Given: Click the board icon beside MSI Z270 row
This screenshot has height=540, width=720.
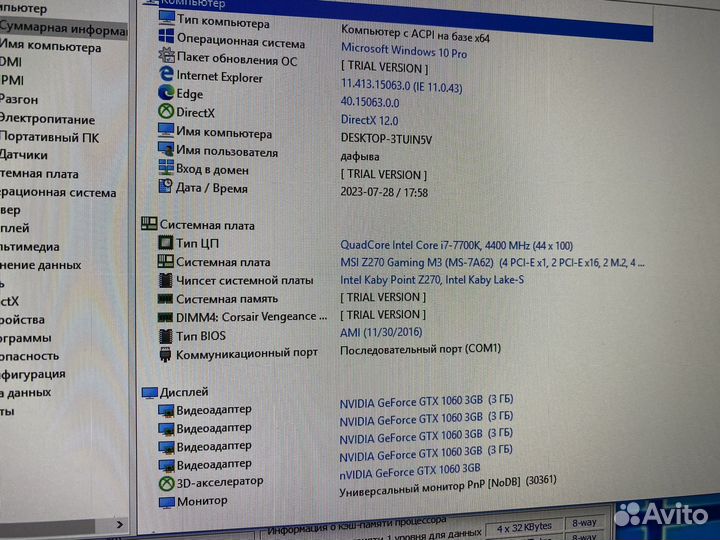Looking at the screenshot, I should click(165, 261).
